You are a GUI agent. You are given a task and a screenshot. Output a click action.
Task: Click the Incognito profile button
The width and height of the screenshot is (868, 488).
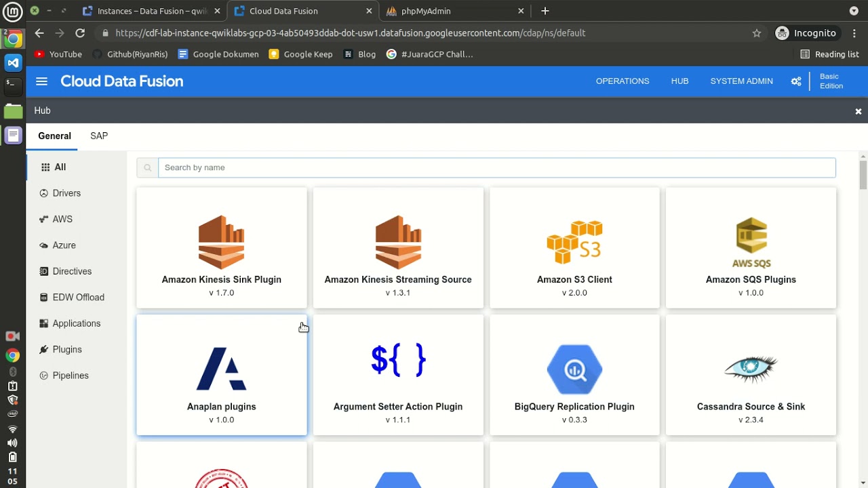[806, 33]
